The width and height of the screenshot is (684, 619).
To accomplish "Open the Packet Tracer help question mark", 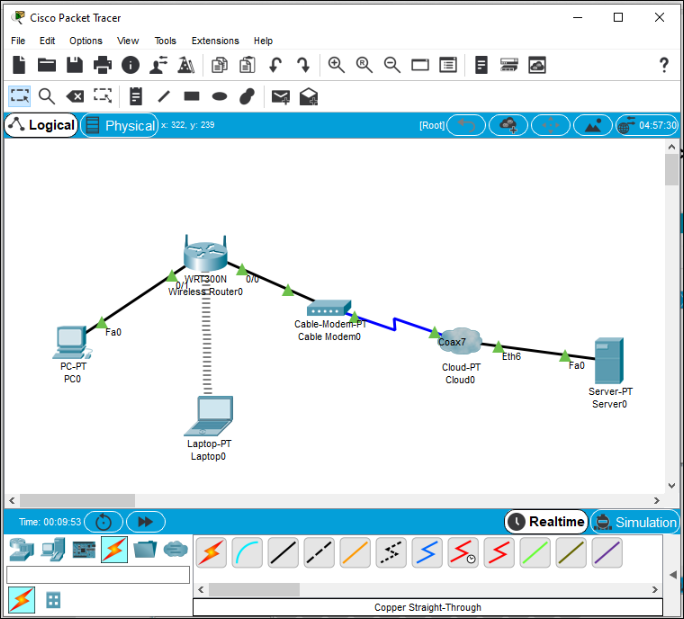I will (664, 65).
